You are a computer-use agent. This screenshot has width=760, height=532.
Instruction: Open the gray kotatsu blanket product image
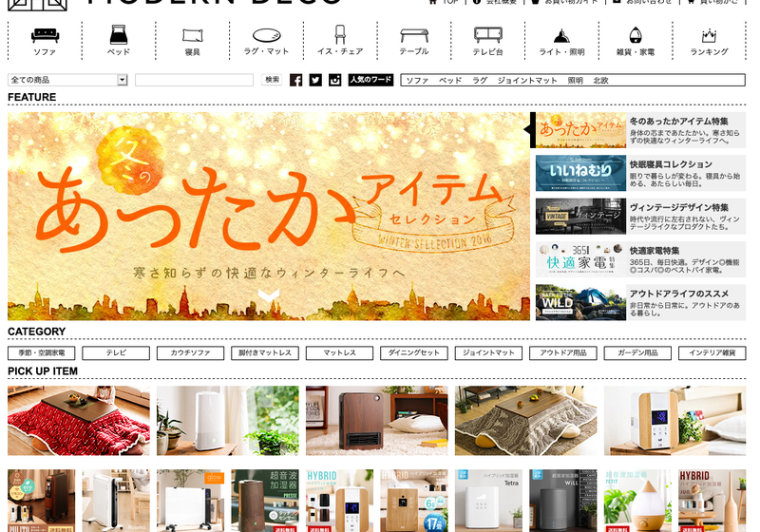[526, 421]
